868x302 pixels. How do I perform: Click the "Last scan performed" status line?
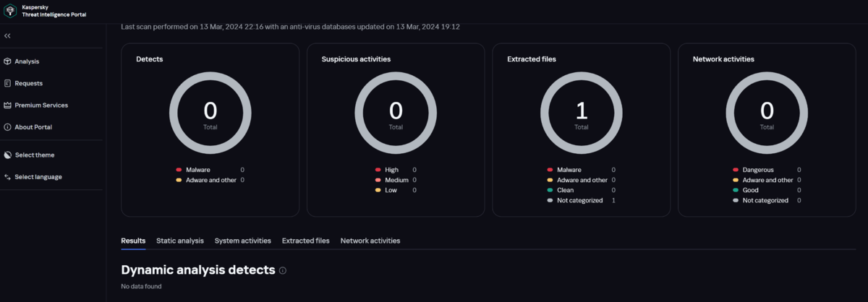tap(290, 27)
